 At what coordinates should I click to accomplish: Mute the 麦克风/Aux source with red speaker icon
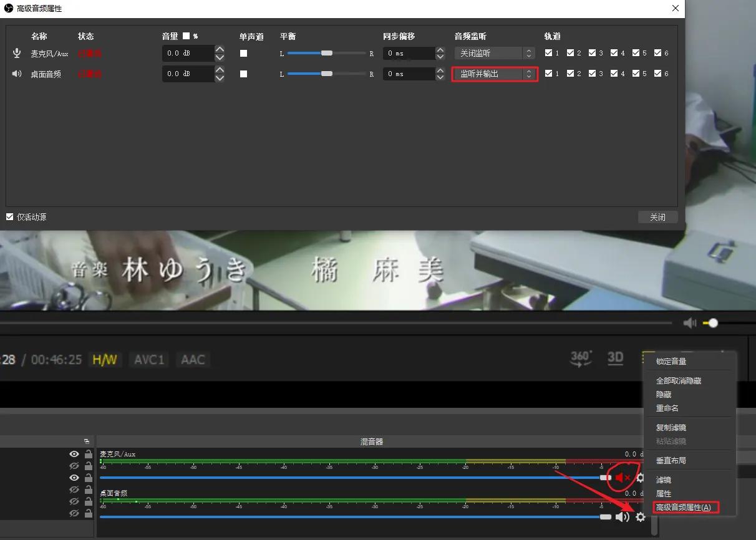621,478
